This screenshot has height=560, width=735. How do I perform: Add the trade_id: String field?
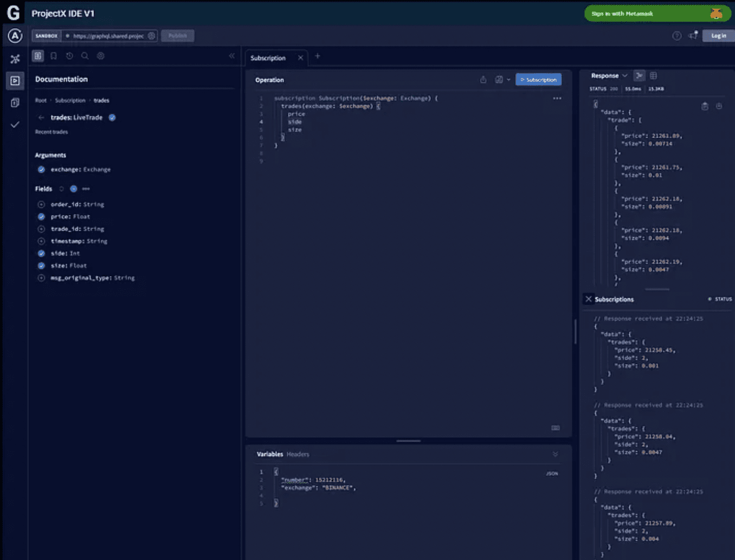[x=41, y=229]
